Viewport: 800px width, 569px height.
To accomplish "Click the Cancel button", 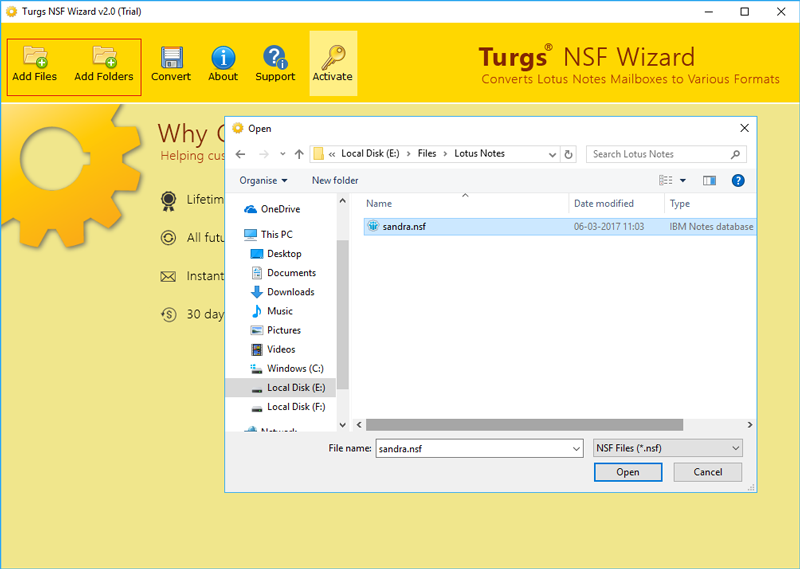I will [x=707, y=472].
